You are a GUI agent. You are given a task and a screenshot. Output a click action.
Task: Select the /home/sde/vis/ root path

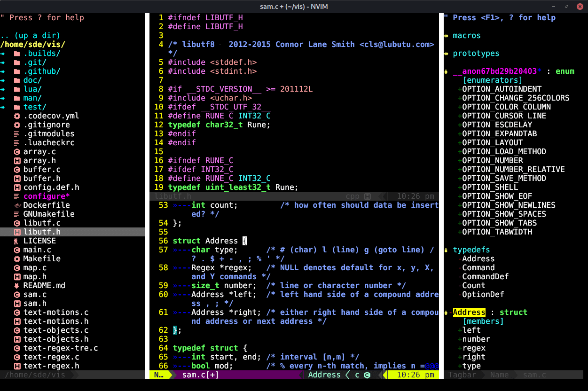(x=33, y=45)
